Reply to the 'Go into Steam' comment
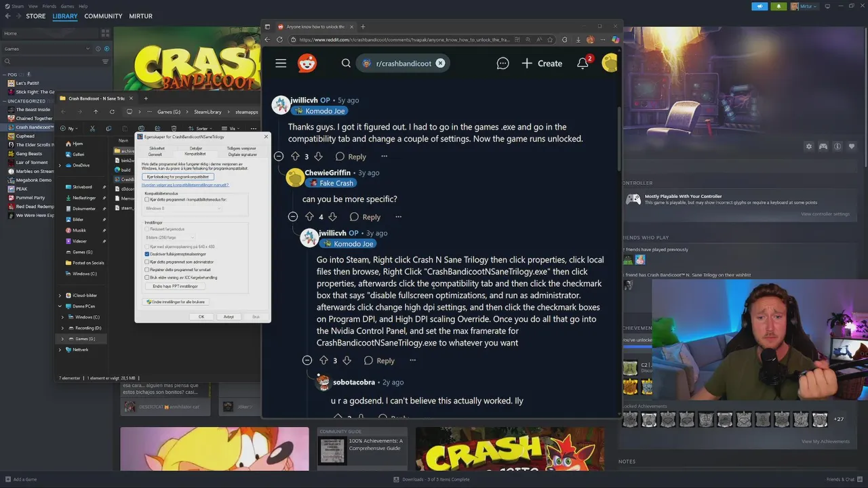868x488 pixels. point(379,361)
